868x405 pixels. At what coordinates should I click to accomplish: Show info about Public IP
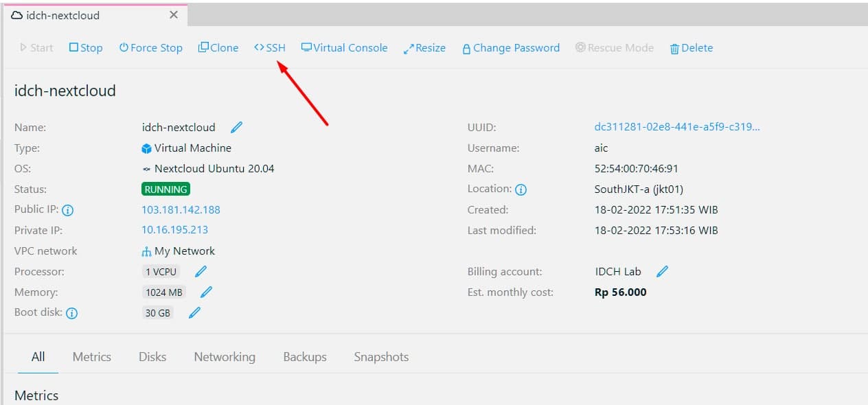67,211
